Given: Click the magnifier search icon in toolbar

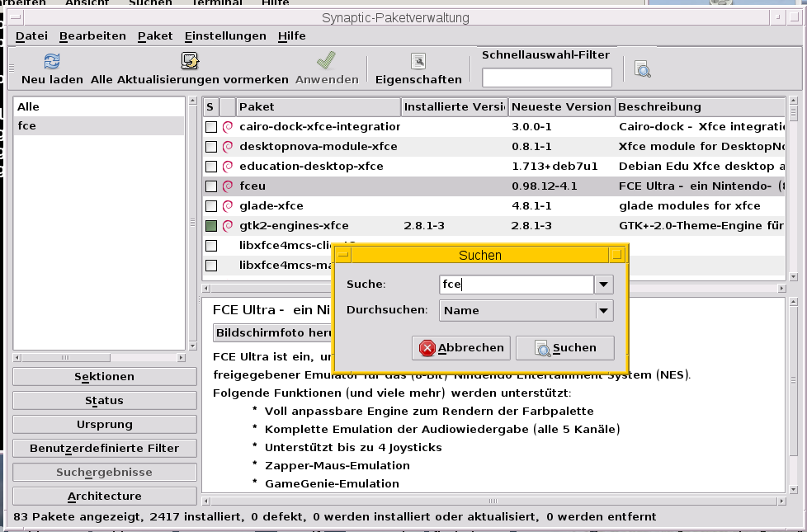Looking at the screenshot, I should pyautogui.click(x=643, y=70).
